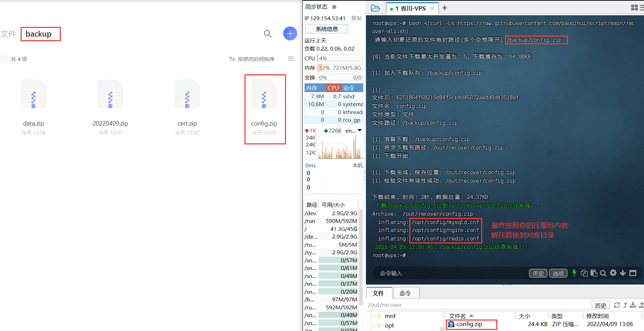
Task: Click the 内存 usage bar showing 12%
Action: (x=340, y=68)
